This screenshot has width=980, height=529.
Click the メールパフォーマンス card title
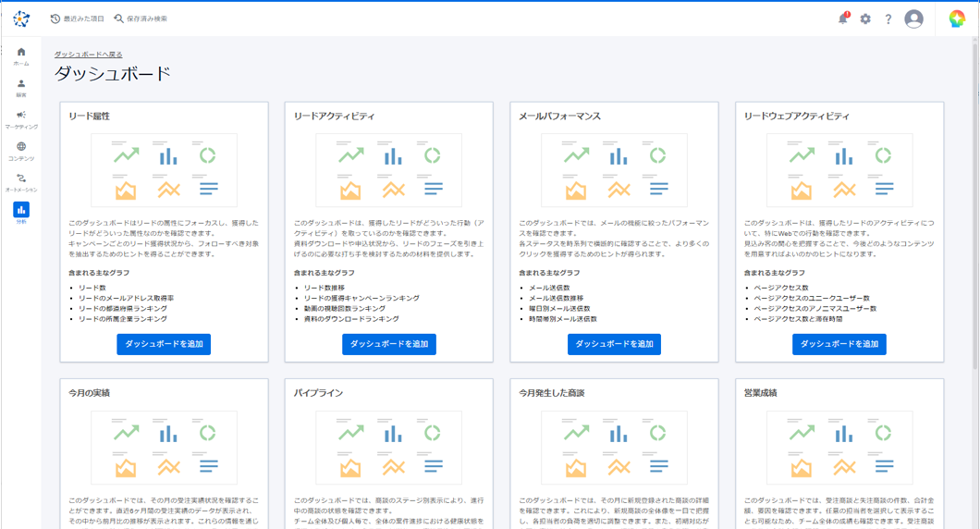pyautogui.click(x=559, y=117)
